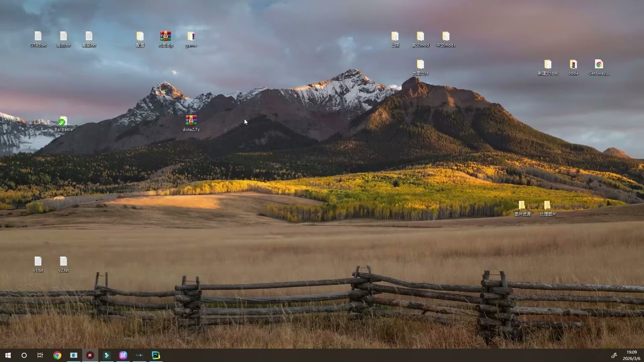This screenshot has height=362, width=644.
Task: Open Cortana search circle in taskbar
Action: (24, 355)
